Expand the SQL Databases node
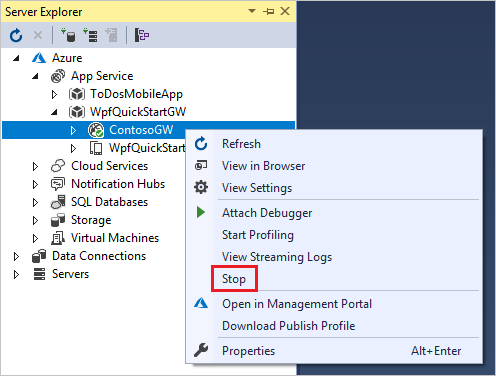Viewport: 496px width, 376px height. (35, 203)
